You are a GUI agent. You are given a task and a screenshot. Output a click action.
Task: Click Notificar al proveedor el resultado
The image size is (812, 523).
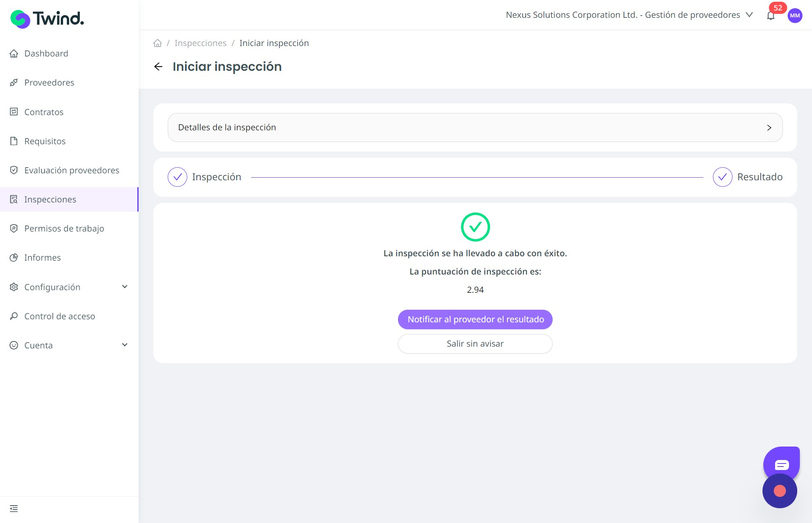[x=475, y=320]
